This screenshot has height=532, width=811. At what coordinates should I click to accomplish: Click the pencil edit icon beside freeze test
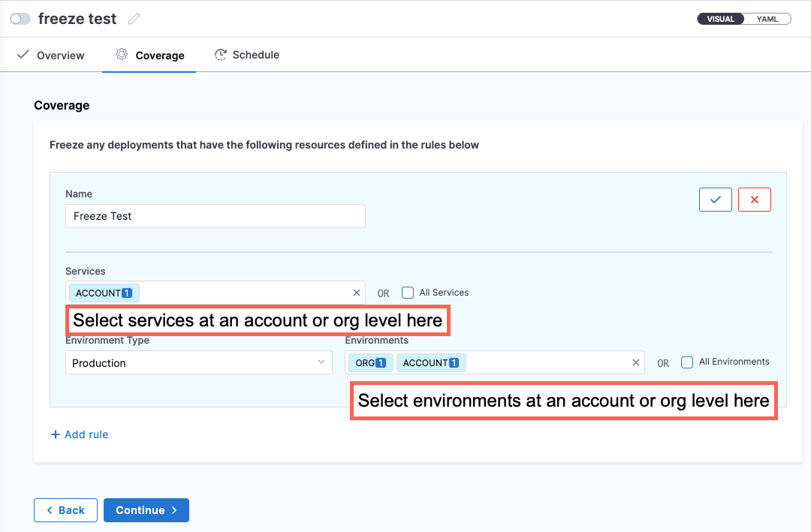point(134,20)
